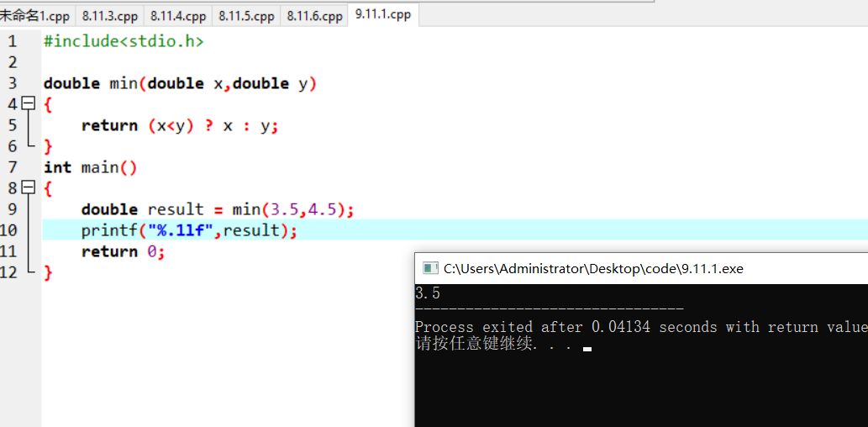Viewport: 868px width, 427px height.
Task: Switch to the 8.11.5.cpp tab
Action: pyautogui.click(x=246, y=16)
